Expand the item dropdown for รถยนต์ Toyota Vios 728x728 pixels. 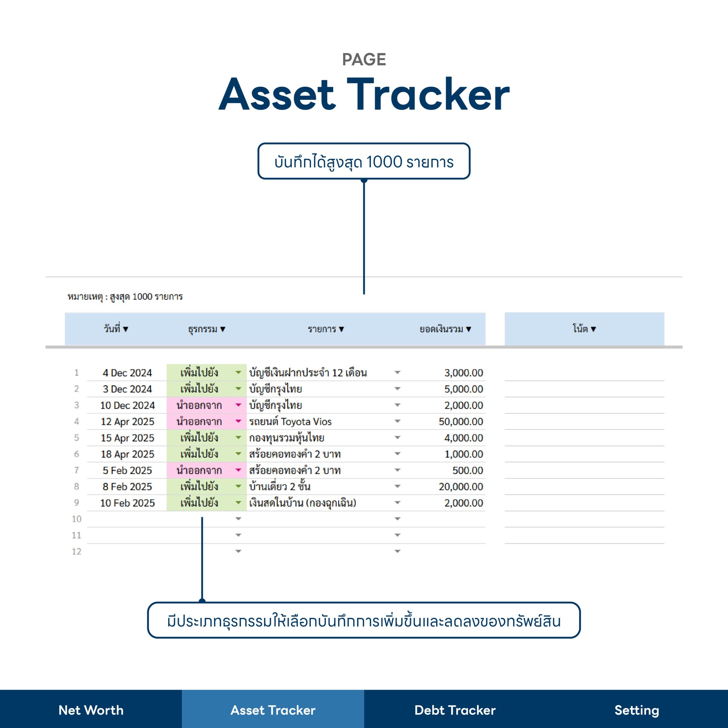click(398, 421)
